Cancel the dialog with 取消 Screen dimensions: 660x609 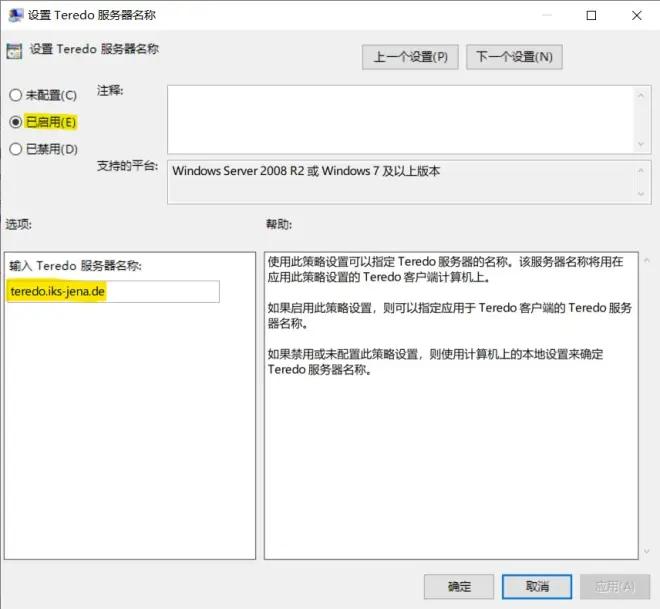point(537,587)
